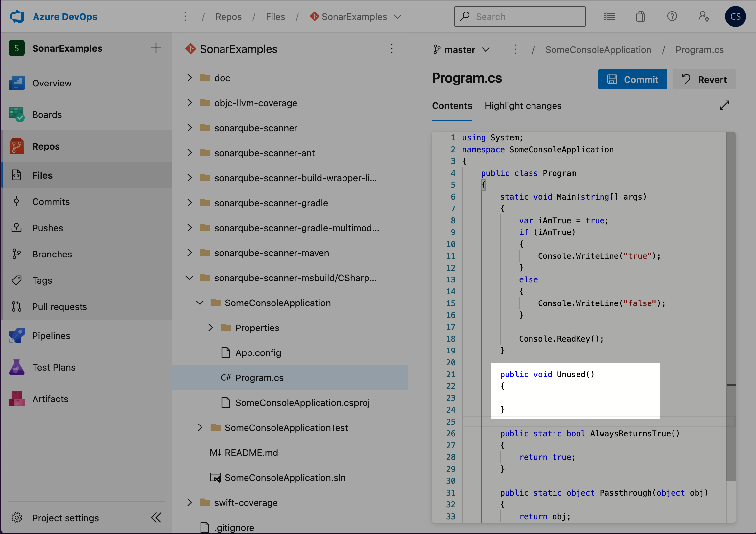Collapse the sidebar with double chevron
The height and width of the screenshot is (534, 756).
[156, 518]
